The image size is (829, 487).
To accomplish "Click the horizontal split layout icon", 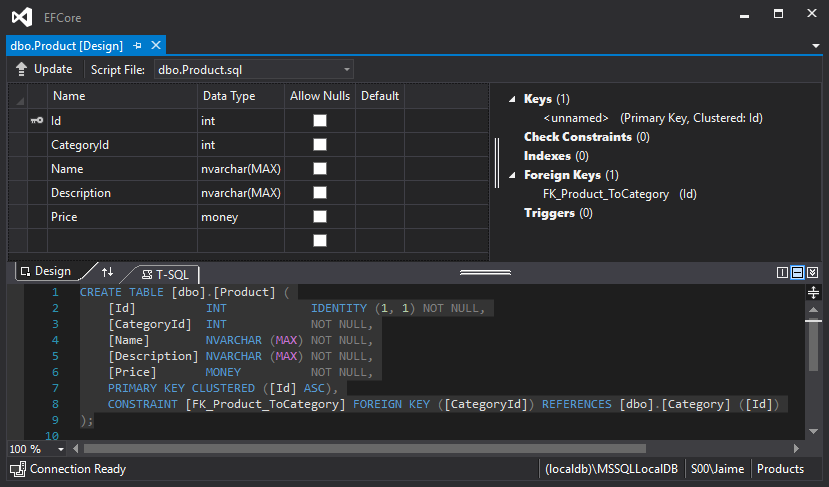I will click(x=798, y=272).
